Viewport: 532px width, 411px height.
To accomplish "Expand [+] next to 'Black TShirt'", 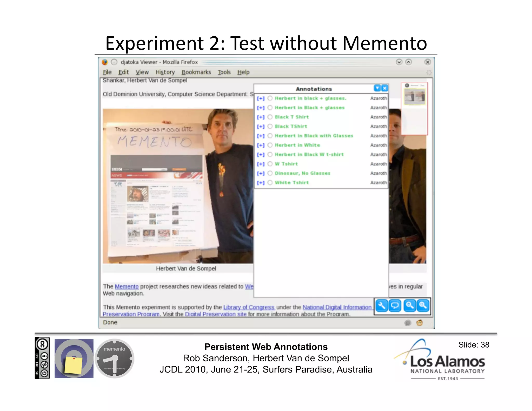I will pos(261,126).
